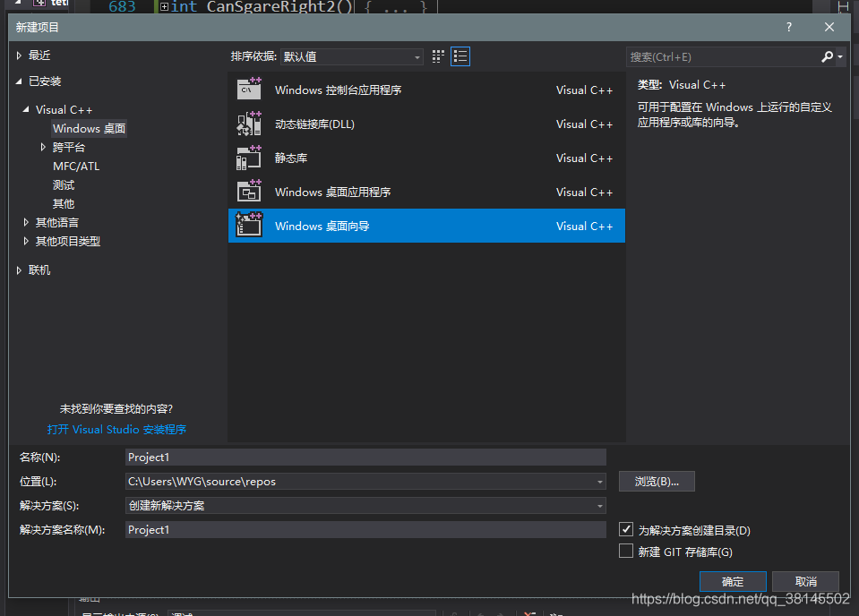The image size is (859, 616).
Task: Enable 新建 GIT 存储库 checkbox
Action: (x=626, y=551)
